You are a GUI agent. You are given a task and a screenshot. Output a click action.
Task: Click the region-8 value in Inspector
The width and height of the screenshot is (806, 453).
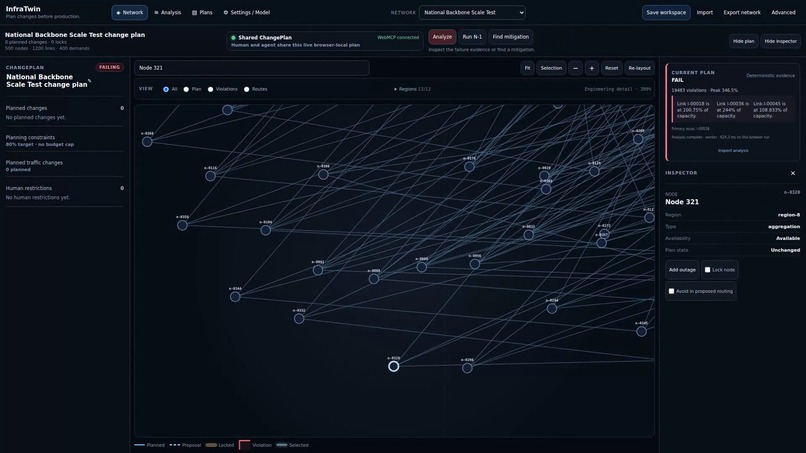tap(789, 215)
